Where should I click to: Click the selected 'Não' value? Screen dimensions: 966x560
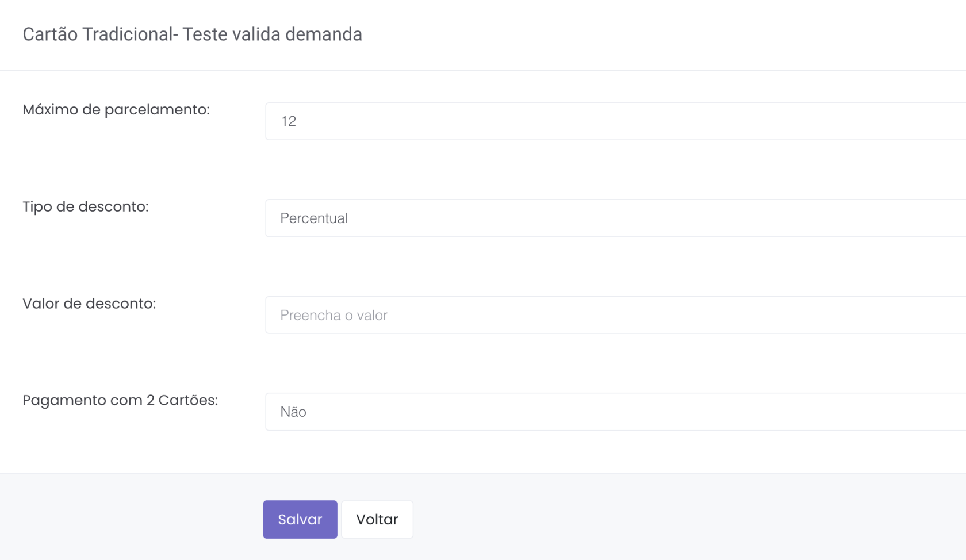click(x=293, y=412)
